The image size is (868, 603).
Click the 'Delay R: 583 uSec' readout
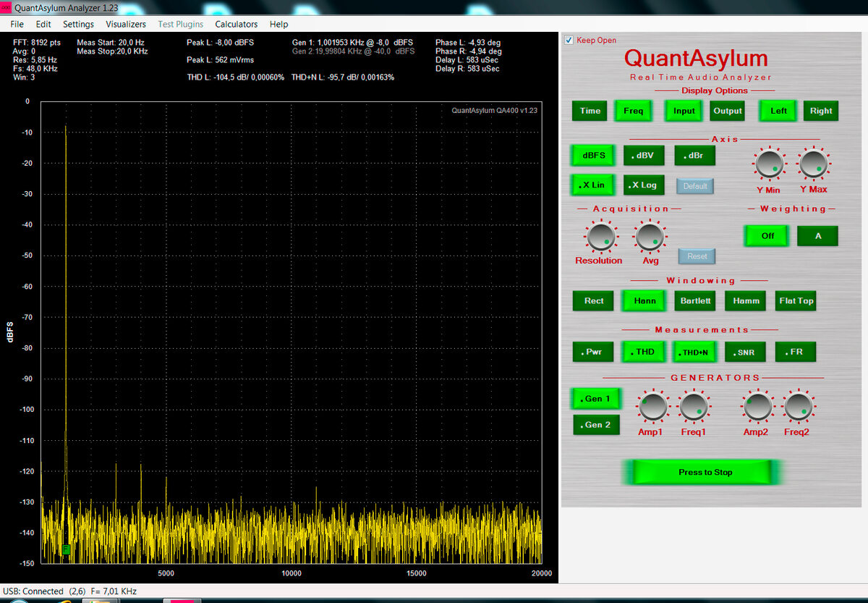pyautogui.click(x=467, y=69)
